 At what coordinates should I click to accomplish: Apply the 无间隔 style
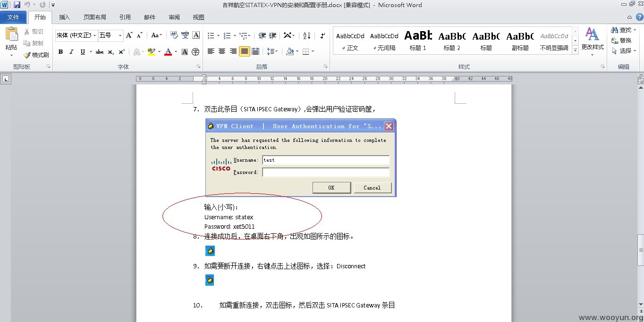coord(384,41)
